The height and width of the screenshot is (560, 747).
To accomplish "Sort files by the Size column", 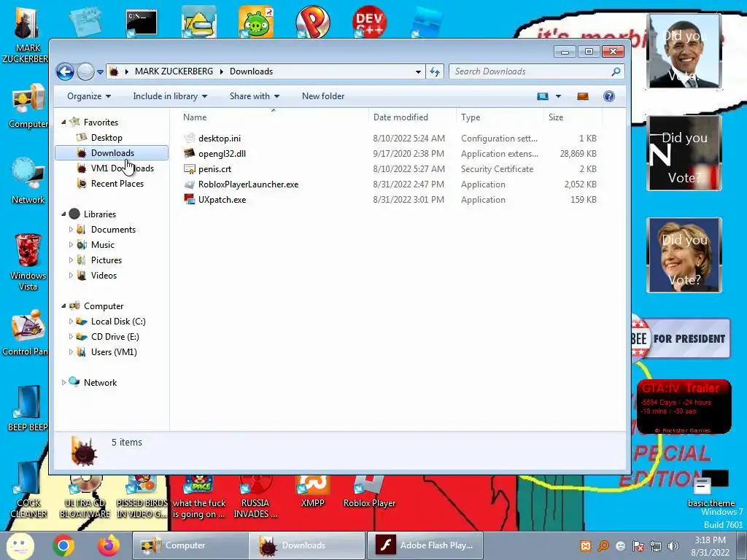I will tap(573, 117).
